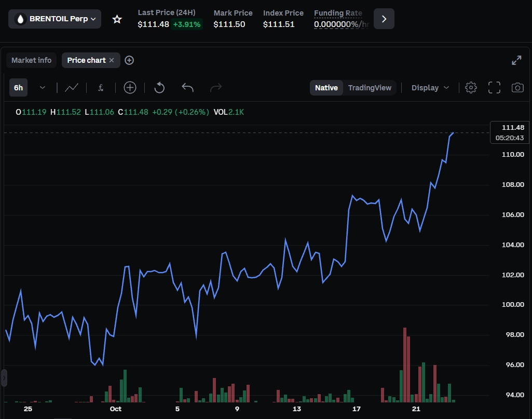532x419 pixels.
Task: Click the Low value L111.06
Action: tap(100, 112)
